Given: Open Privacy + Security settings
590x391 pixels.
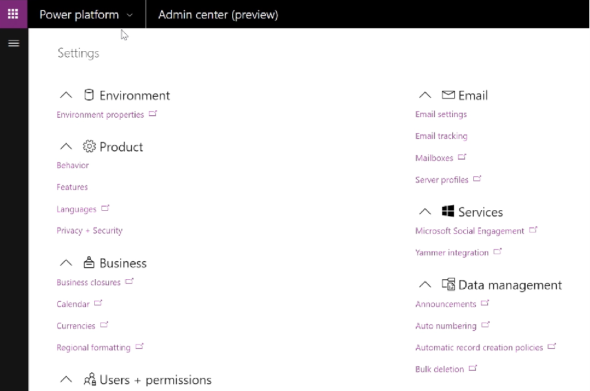Looking at the screenshot, I should [x=90, y=230].
